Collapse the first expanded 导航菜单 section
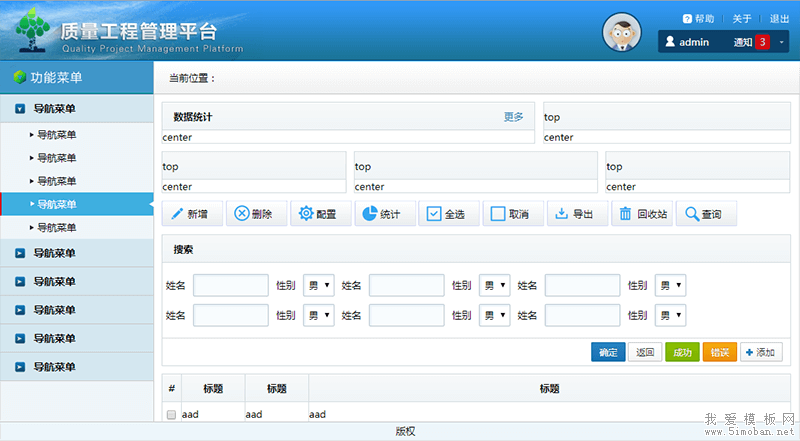The width and height of the screenshot is (800, 441). (x=20, y=109)
